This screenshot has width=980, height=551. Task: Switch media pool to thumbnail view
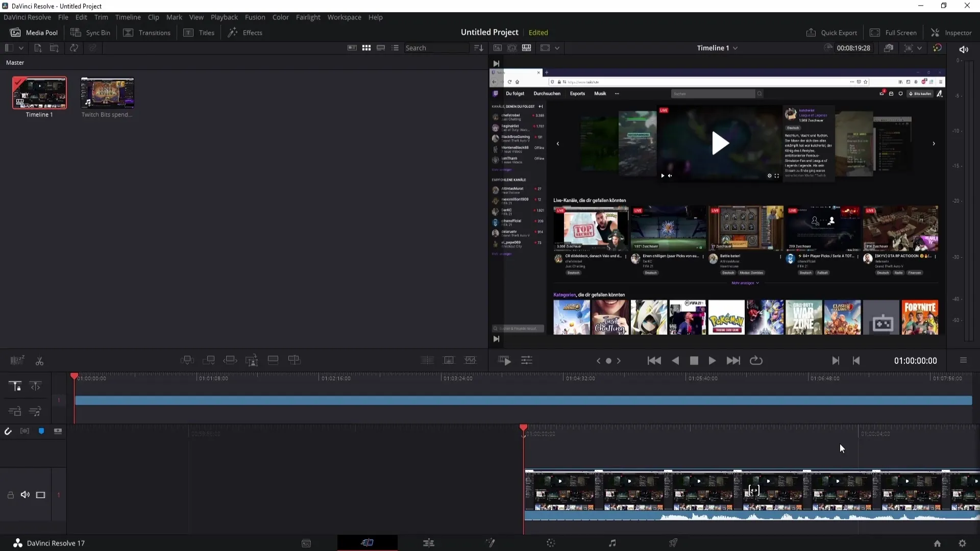tap(366, 48)
